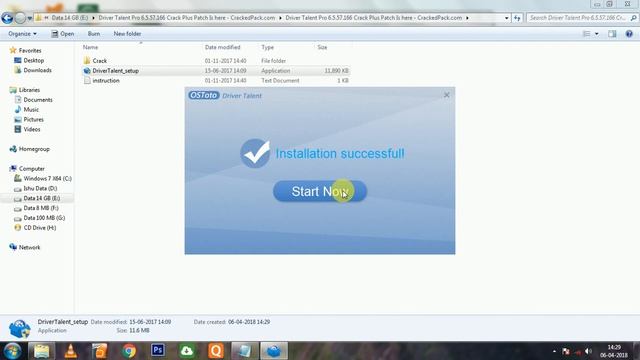Screen dimensions: 640x360
Task: Open Data 100 MB (G:) drive
Action: click(44, 218)
